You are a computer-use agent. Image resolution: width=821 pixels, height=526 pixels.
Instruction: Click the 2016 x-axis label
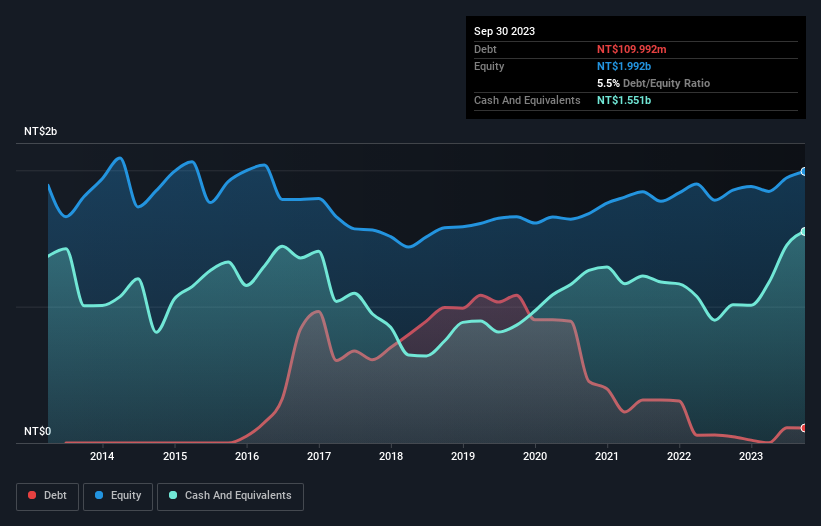click(247, 456)
